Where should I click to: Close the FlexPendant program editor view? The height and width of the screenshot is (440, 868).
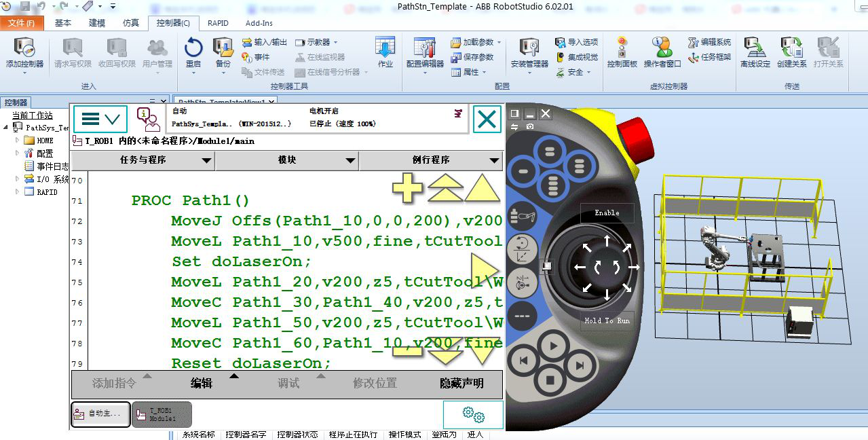point(487,120)
